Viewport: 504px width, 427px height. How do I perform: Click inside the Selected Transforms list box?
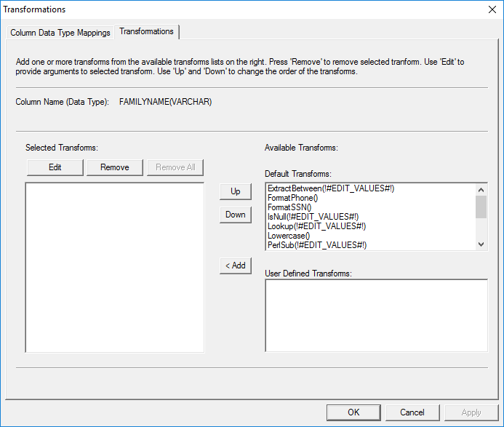pyautogui.click(x=114, y=268)
